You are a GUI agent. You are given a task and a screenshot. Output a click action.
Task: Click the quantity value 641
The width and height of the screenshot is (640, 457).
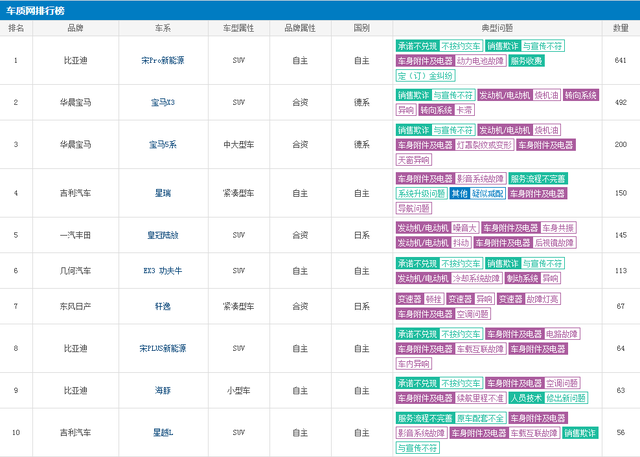621,60
